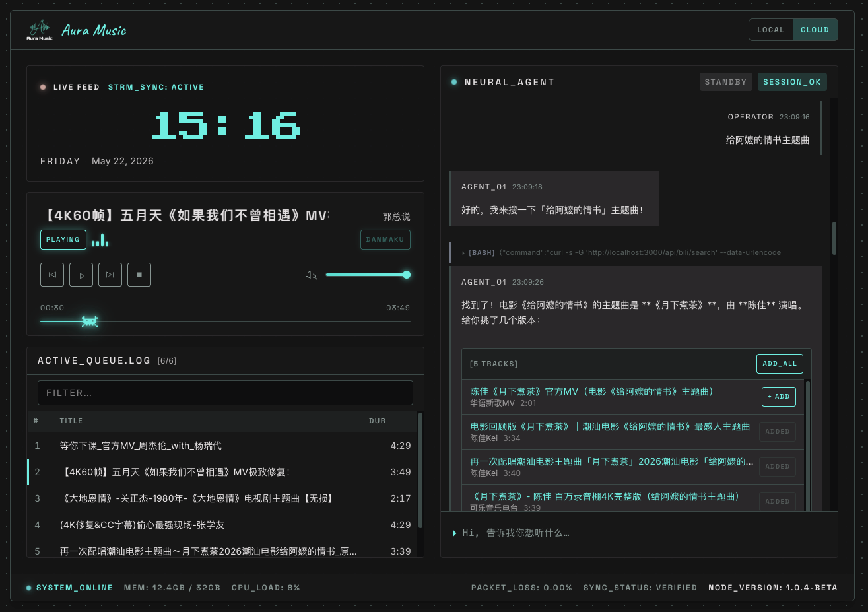Adjust the volume slider
The width and height of the screenshot is (868, 612).
coord(368,275)
